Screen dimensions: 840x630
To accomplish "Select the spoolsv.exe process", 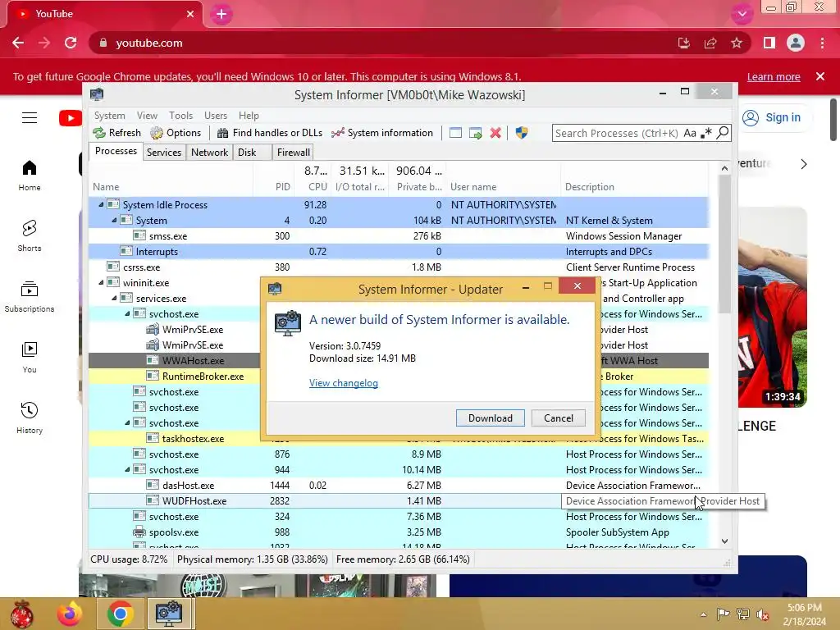I will point(399,532).
